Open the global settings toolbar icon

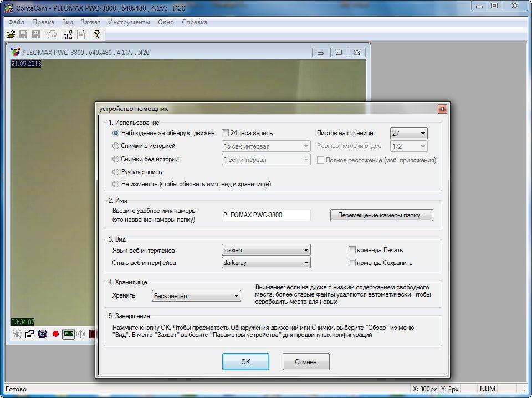click(x=68, y=34)
